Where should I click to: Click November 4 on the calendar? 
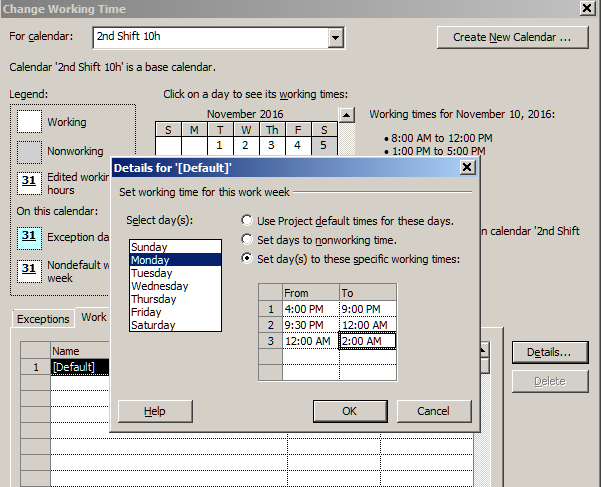pyautogui.click(x=298, y=145)
